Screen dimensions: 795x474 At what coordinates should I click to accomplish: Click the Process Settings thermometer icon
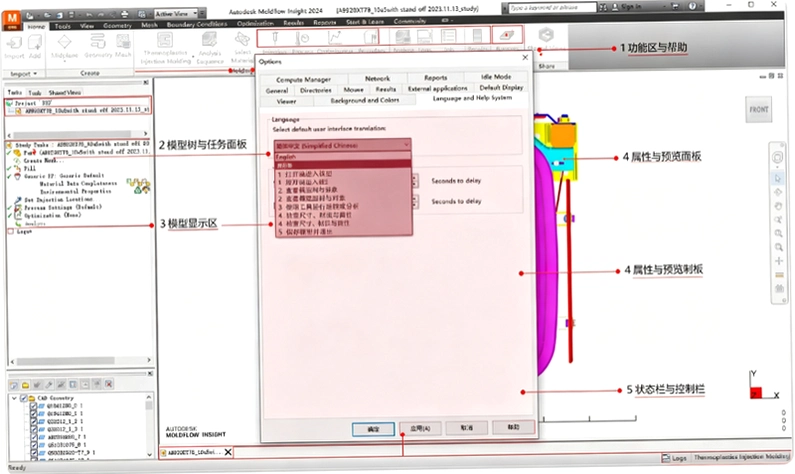click(x=303, y=40)
